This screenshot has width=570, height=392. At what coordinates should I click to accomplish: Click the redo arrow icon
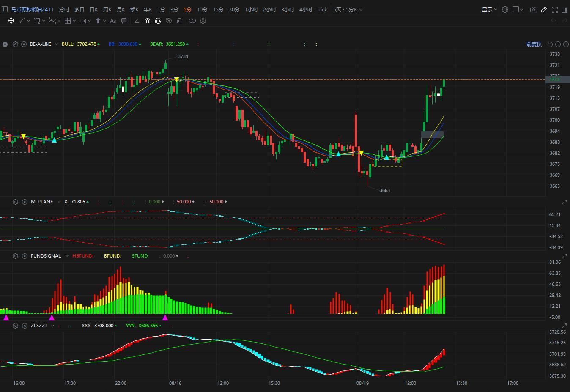pos(564,20)
